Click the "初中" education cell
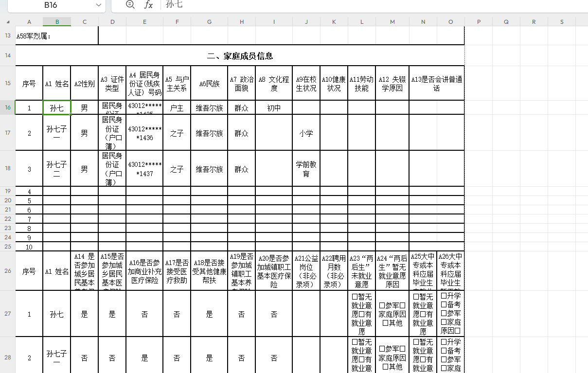Image resolution: width=588 pixels, height=373 pixels. pyautogui.click(x=274, y=107)
